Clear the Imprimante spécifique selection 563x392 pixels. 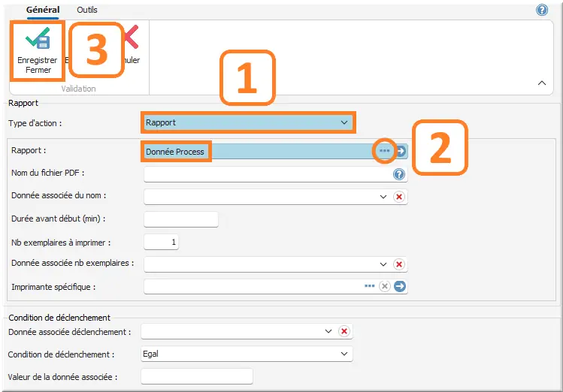coord(385,286)
